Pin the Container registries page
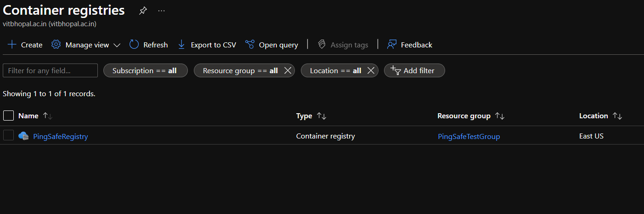The height and width of the screenshot is (214, 644). tap(143, 11)
